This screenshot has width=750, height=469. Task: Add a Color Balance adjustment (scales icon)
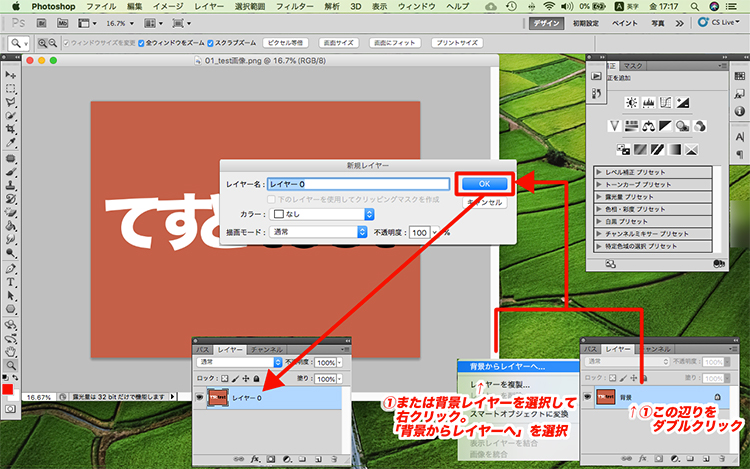coord(649,126)
